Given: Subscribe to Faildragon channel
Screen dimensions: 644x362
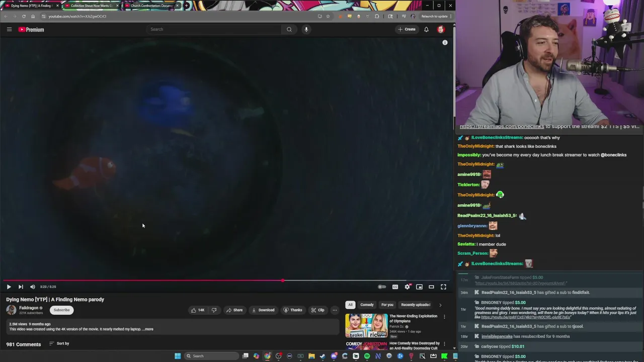Looking at the screenshot, I should pos(62,310).
